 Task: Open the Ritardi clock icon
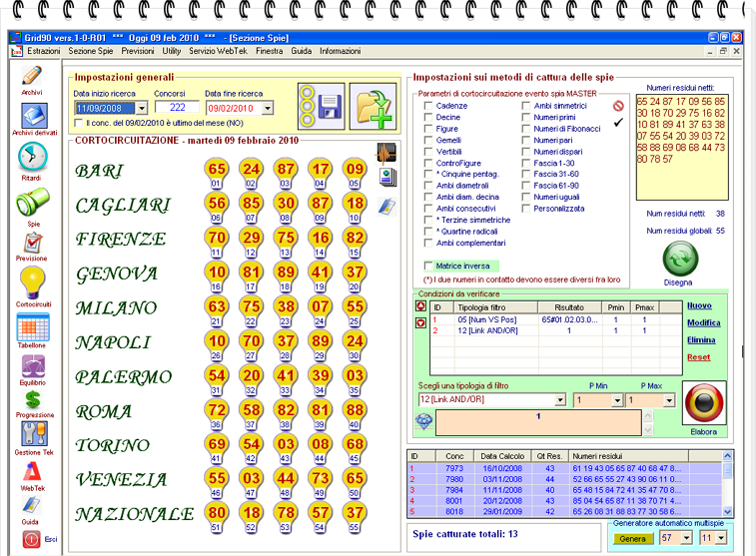pos(31,158)
